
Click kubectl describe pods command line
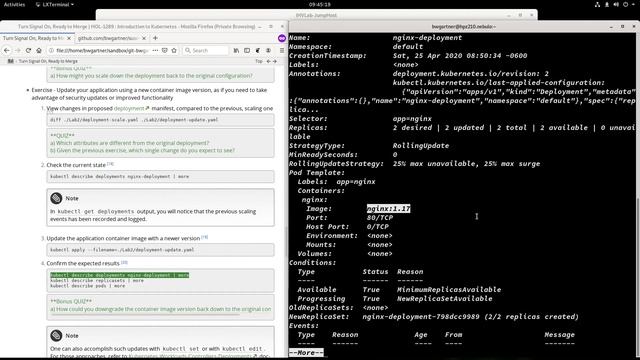click(x=88, y=286)
